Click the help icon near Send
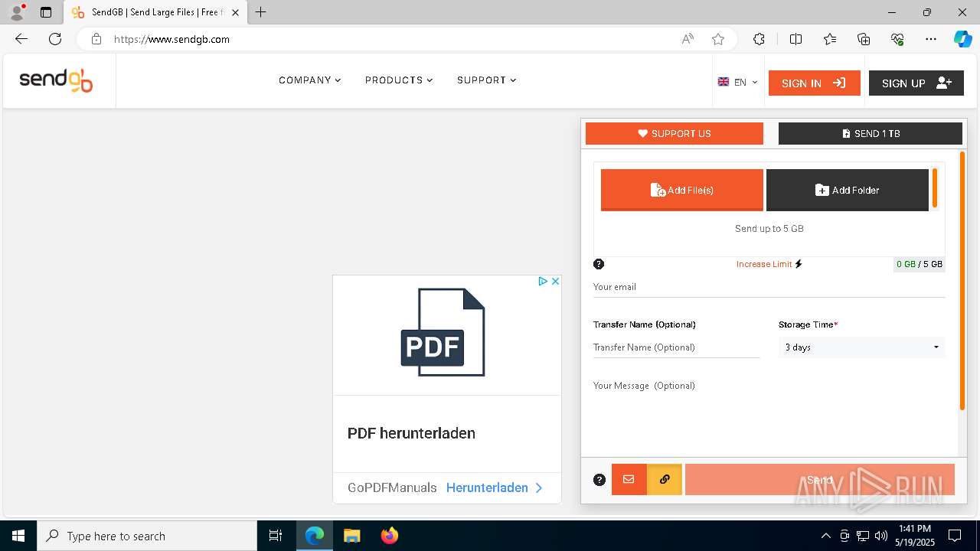Screen dimensions: 980x551 599,480
